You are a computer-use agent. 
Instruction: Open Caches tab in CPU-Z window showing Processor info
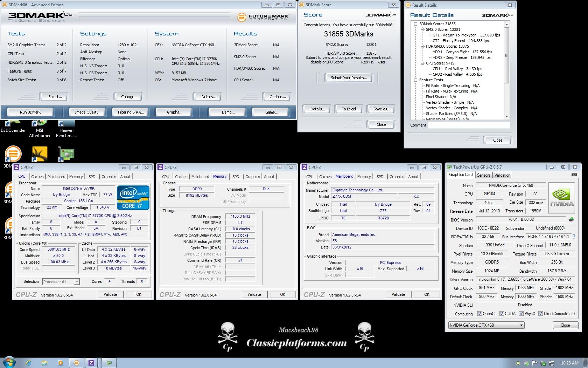click(x=37, y=177)
